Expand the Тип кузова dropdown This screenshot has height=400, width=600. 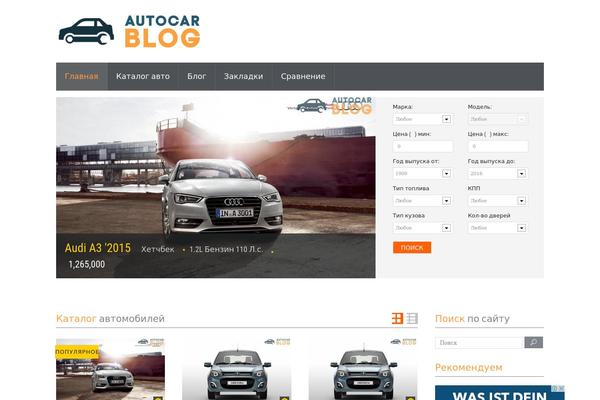click(x=422, y=228)
